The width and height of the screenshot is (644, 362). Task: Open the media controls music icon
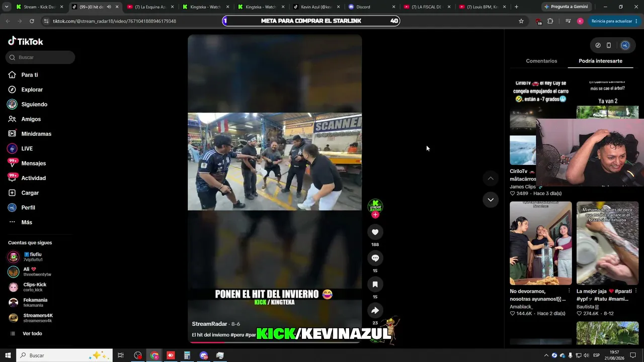pyautogui.click(x=568, y=21)
